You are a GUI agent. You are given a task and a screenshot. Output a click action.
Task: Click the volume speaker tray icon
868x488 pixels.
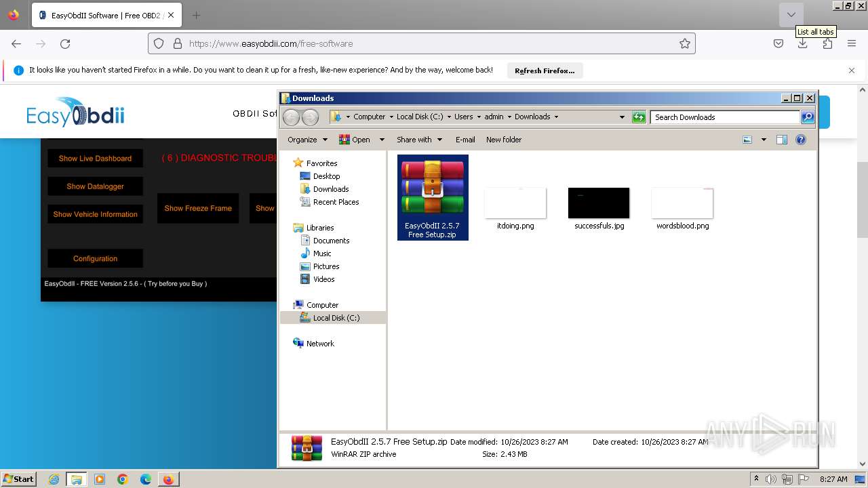[x=771, y=479]
